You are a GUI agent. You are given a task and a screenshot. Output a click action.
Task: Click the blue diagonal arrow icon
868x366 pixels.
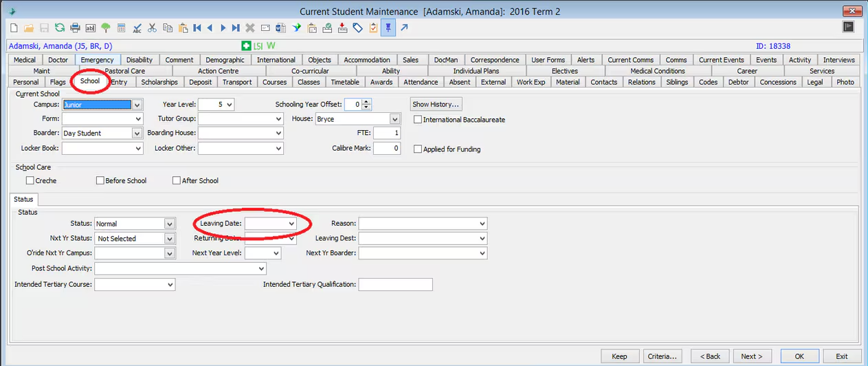click(404, 28)
